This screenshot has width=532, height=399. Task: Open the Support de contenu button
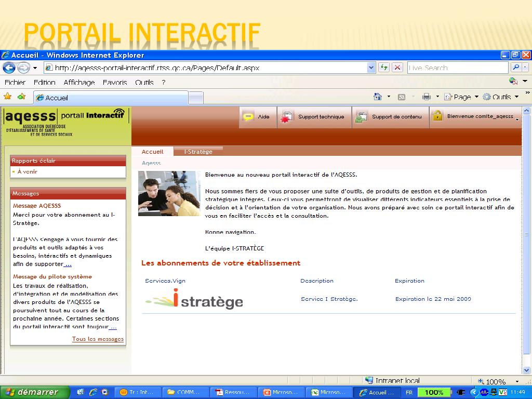[391, 117]
